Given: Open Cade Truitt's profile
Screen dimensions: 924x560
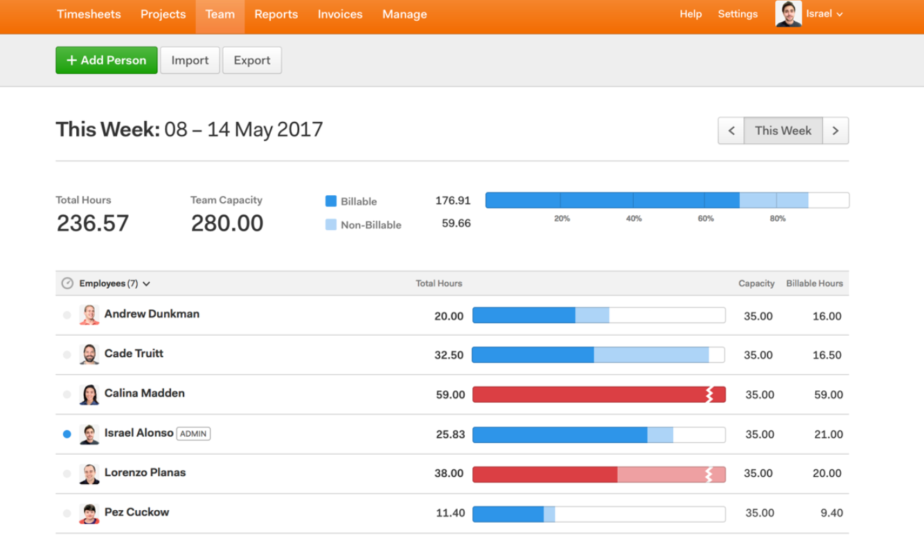Looking at the screenshot, I should pos(134,353).
